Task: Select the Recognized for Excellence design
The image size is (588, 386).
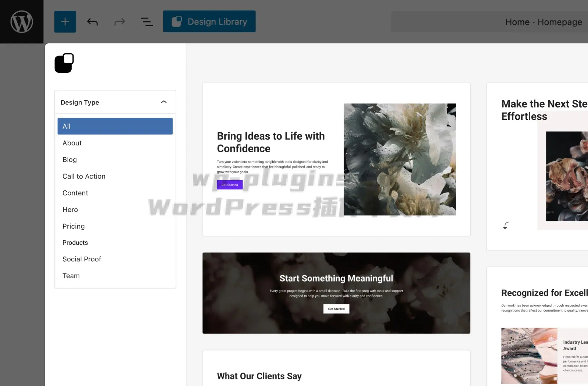Action: click(x=537, y=326)
